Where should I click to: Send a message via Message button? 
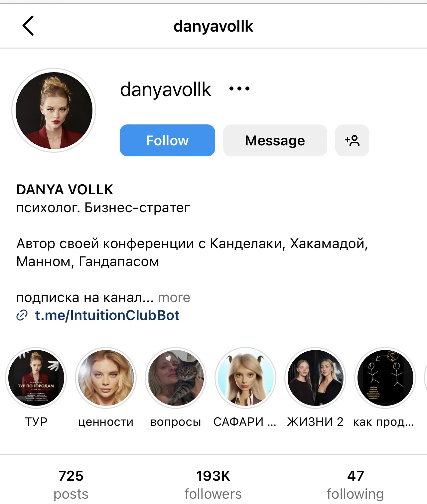click(x=275, y=140)
